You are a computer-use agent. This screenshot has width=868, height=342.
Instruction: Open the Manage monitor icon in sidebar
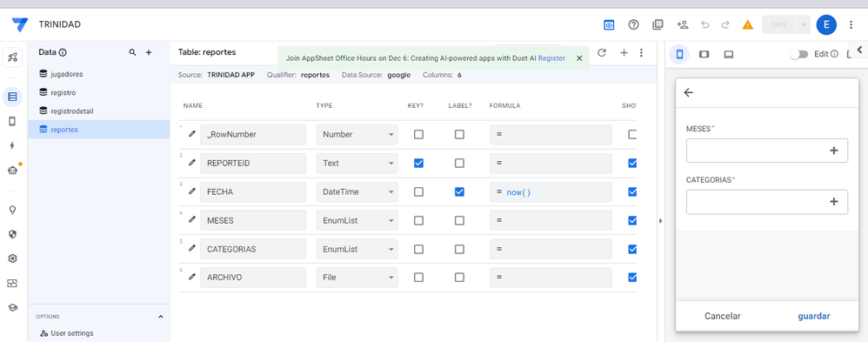(12, 283)
